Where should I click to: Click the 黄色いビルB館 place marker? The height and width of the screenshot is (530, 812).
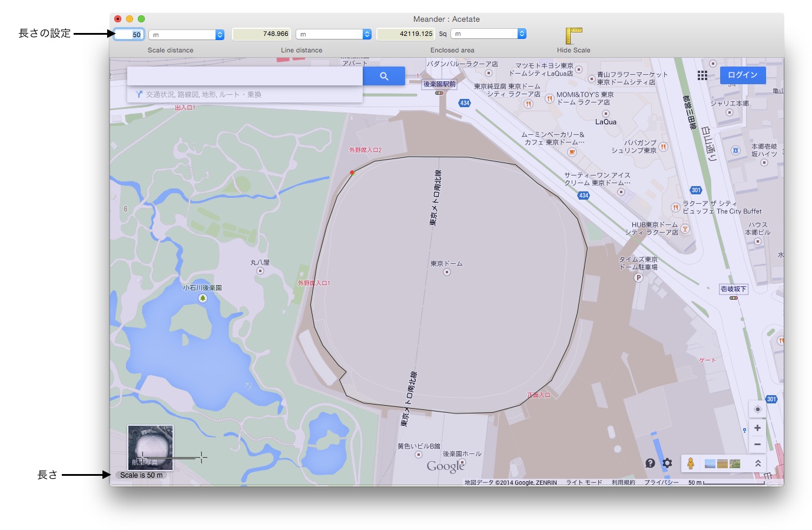[x=419, y=455]
